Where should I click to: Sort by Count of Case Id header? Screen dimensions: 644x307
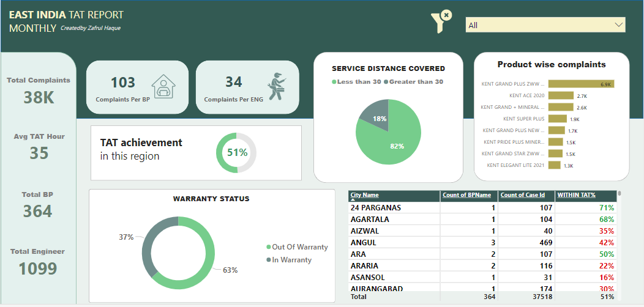point(522,195)
